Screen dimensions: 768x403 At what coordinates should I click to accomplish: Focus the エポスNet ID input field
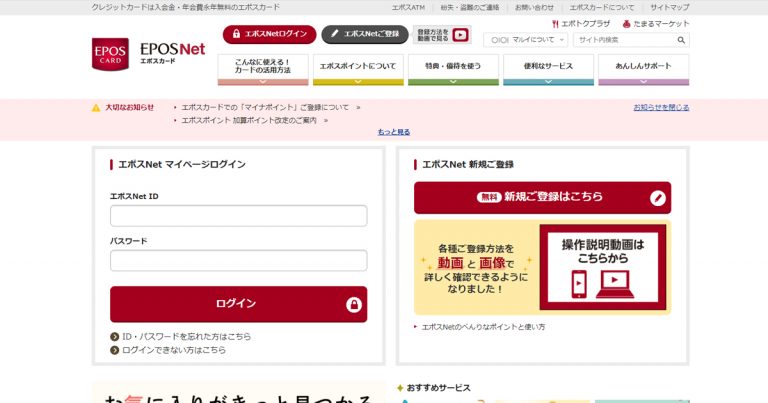tap(239, 216)
